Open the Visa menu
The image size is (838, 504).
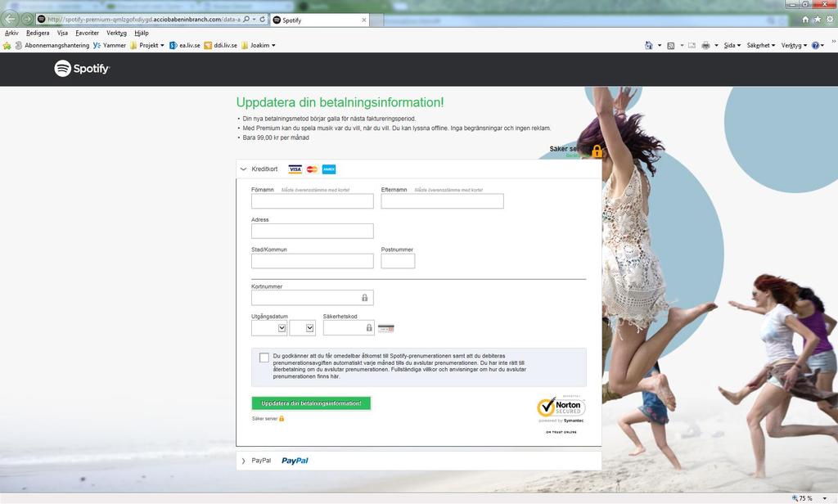[x=62, y=33]
